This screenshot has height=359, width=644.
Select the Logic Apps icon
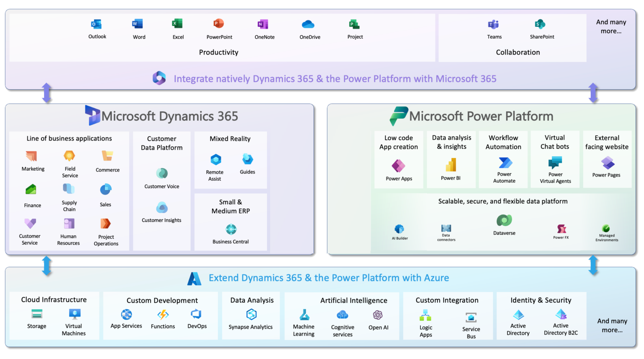426,315
